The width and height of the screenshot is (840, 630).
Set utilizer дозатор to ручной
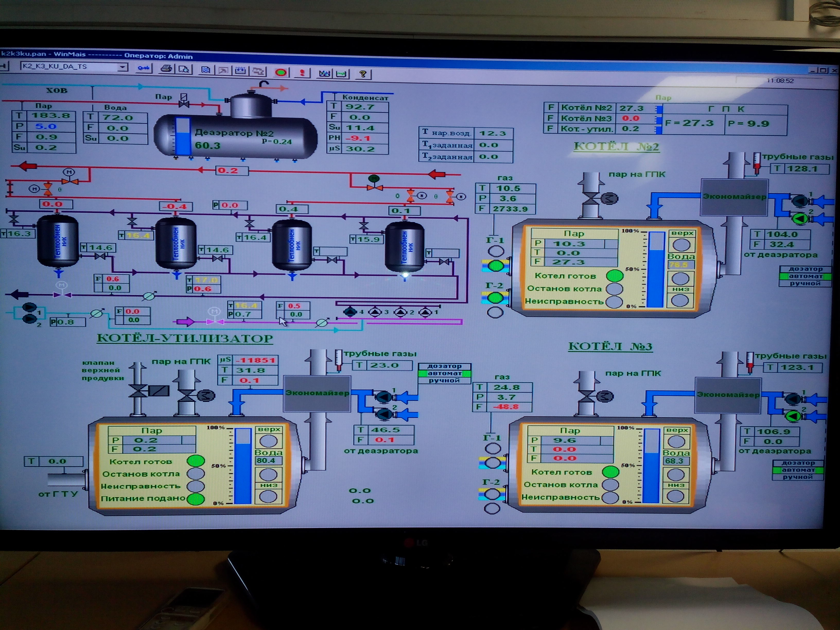point(445,380)
